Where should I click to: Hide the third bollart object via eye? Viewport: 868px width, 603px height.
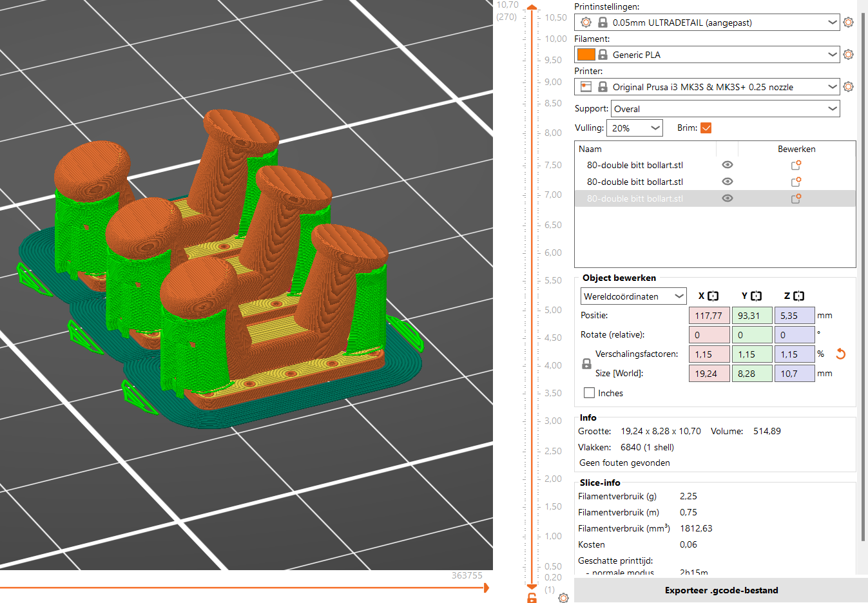click(728, 198)
